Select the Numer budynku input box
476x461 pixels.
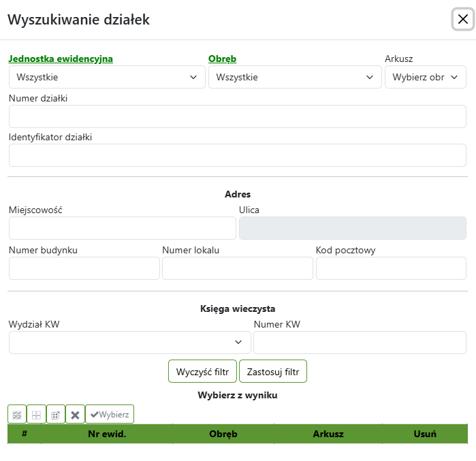(x=84, y=268)
